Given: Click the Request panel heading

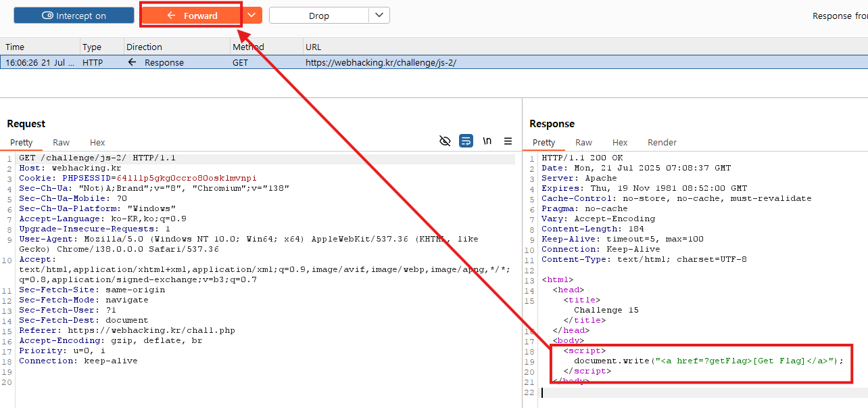Looking at the screenshot, I should (x=26, y=123).
